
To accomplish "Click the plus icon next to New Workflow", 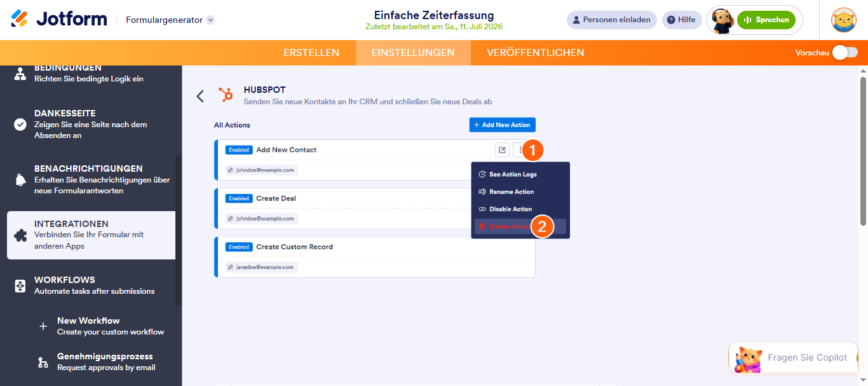I will click(43, 326).
